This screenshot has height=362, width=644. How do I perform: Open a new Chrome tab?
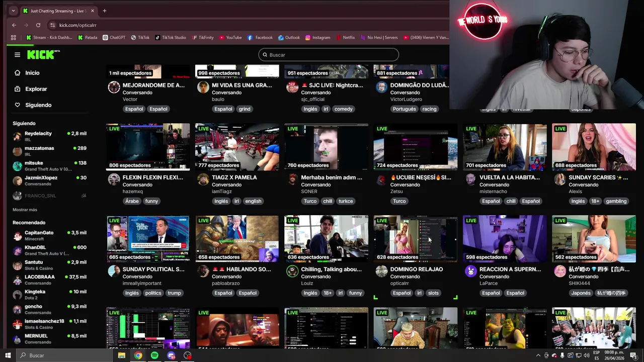pos(104,11)
